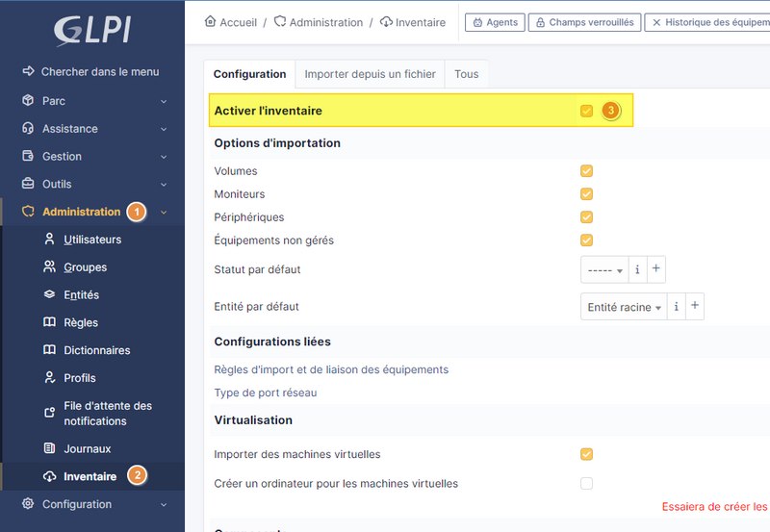Click the Champs verrouillés button
Image resolution: width=770 pixels, height=532 pixels.
pos(584,22)
